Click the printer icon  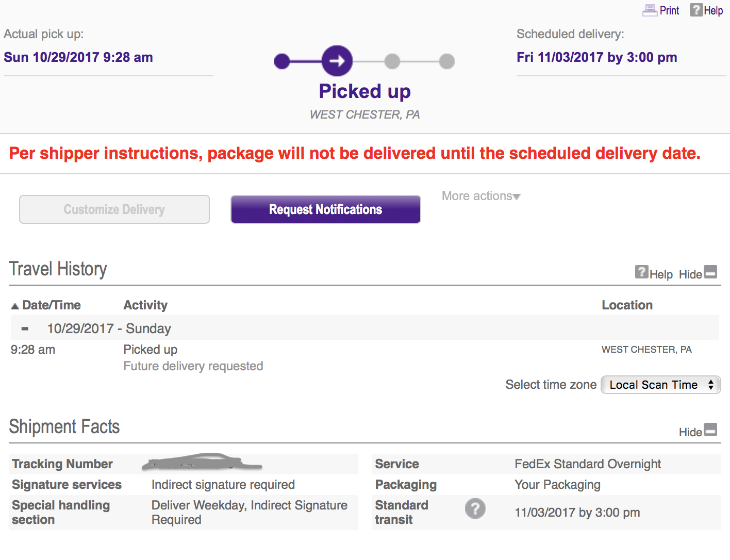coord(650,10)
